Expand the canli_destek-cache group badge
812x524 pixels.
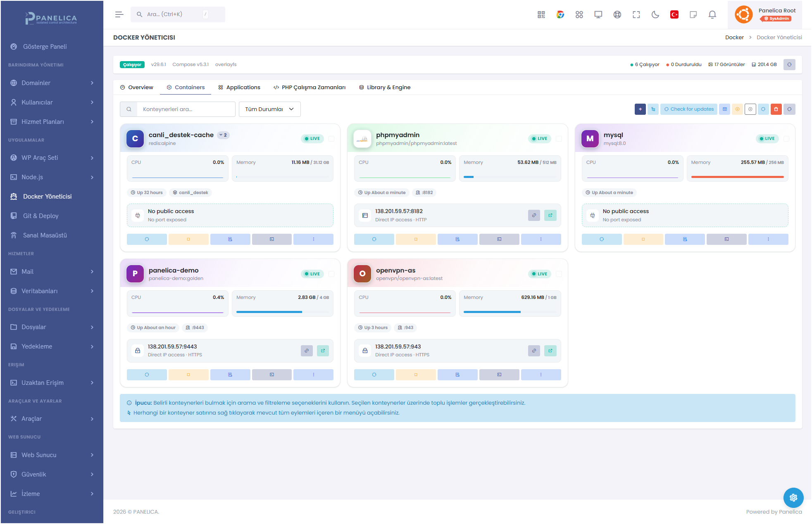click(x=223, y=135)
